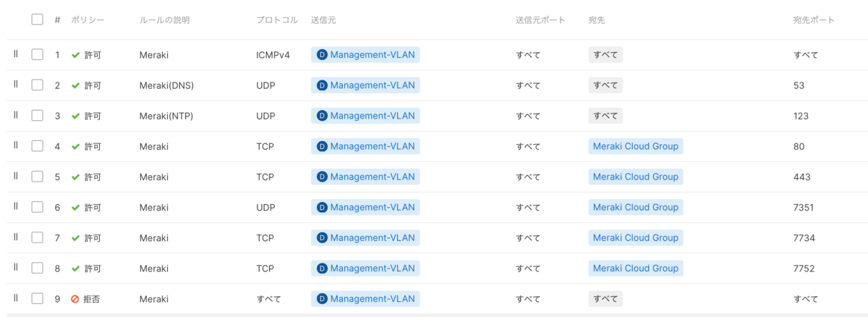868x317 pixels.
Task: Click the すべて destination tag in rule 2
Action: point(605,85)
